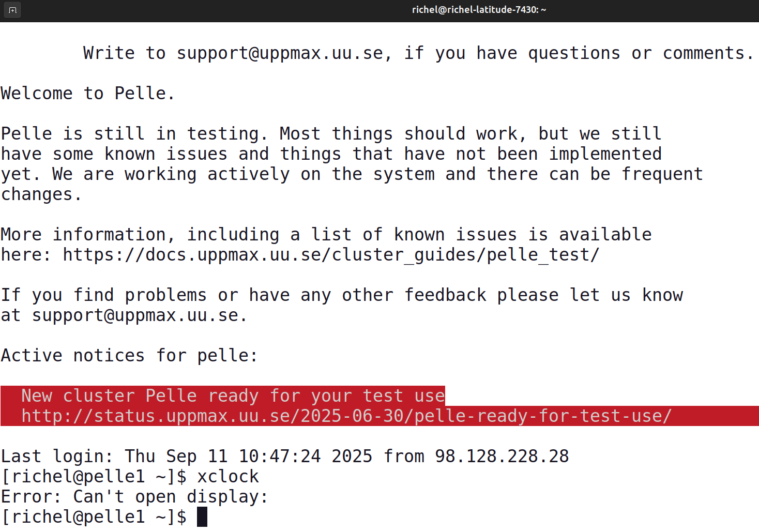This screenshot has height=532, width=759.
Task: Click the terminal cursor block at the prompt
Action: click(x=202, y=517)
